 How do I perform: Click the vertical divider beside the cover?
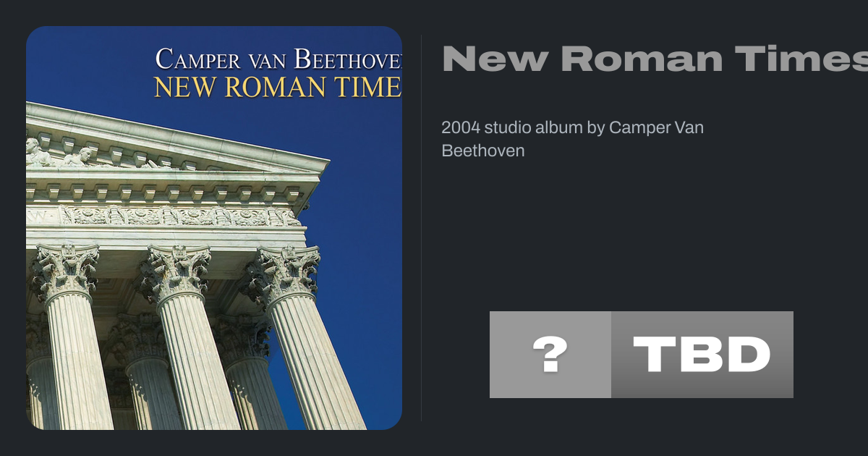422,228
